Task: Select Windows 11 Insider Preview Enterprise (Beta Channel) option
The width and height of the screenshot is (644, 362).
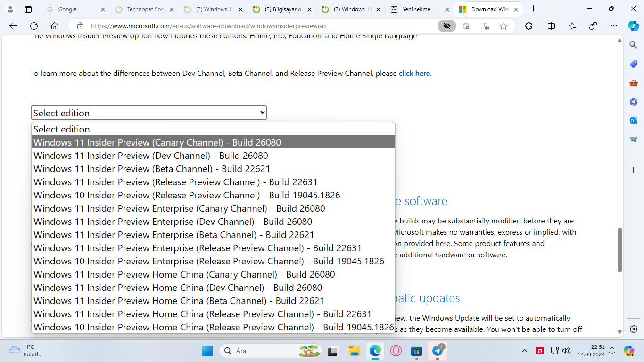Action: coord(173,235)
